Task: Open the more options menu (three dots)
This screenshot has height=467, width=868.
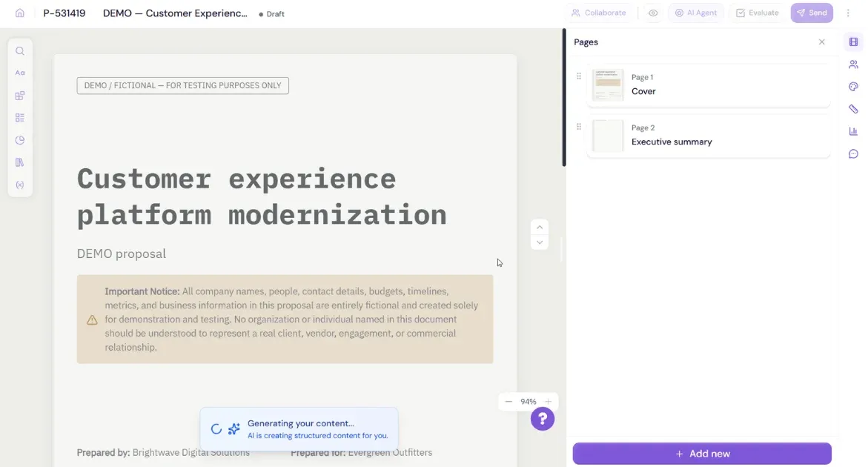Action: pyautogui.click(x=847, y=13)
